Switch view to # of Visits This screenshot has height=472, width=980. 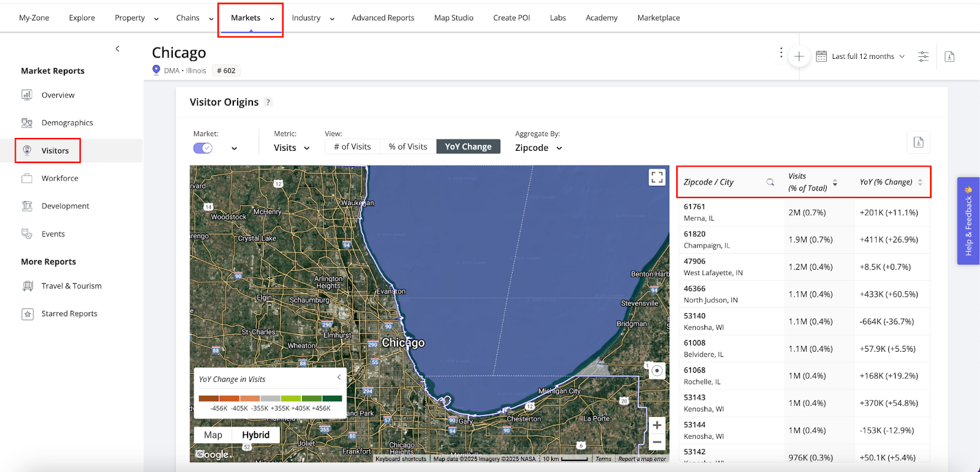pos(352,147)
